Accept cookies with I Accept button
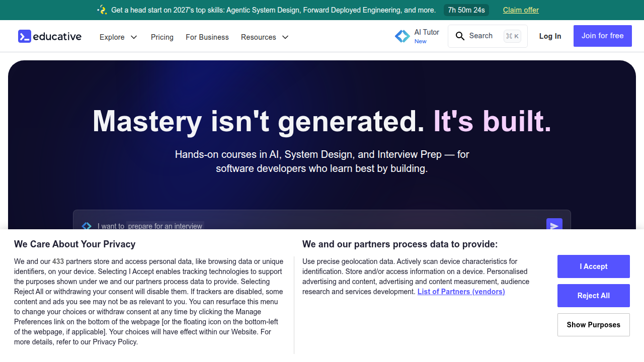Viewport: 644px width, 362px height. 594,266
